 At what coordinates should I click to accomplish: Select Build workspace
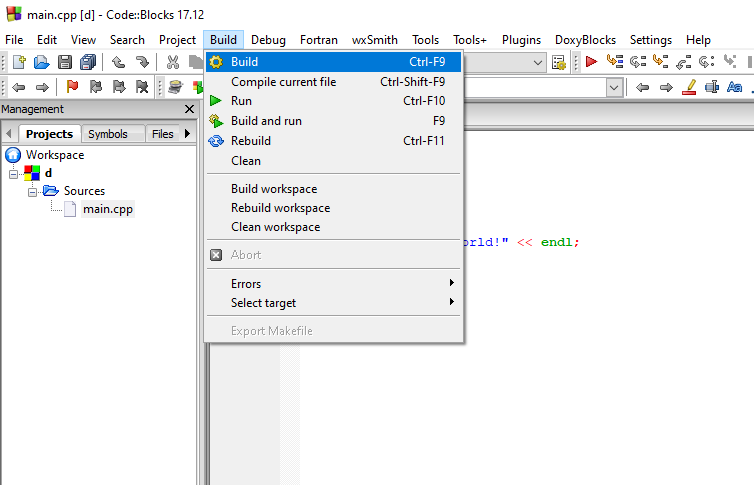tap(333, 189)
